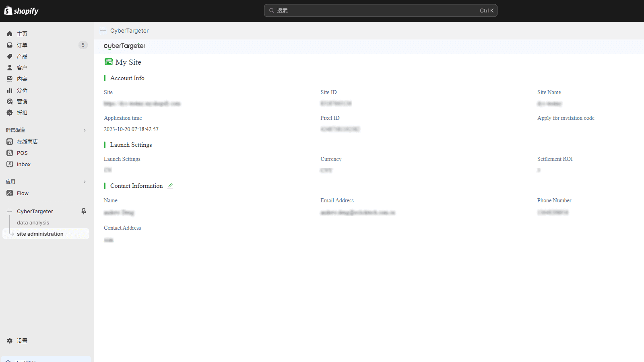The image size is (644, 362).
Task: Open the 主页 (Home) icon in sidebar
Action: (x=10, y=34)
